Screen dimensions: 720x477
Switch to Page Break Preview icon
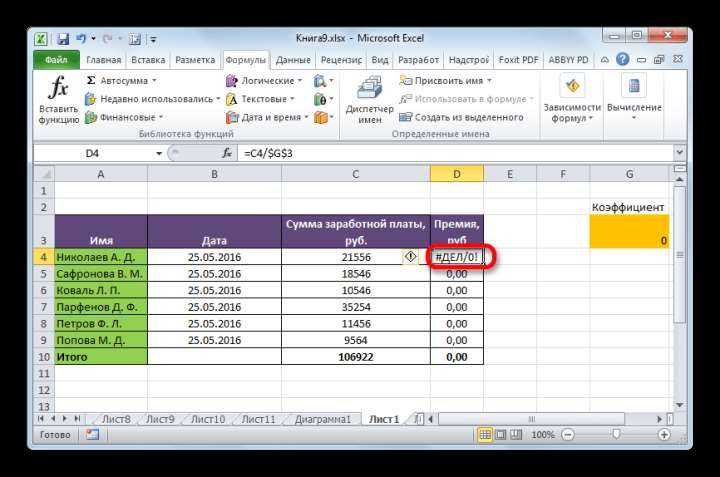(x=516, y=434)
